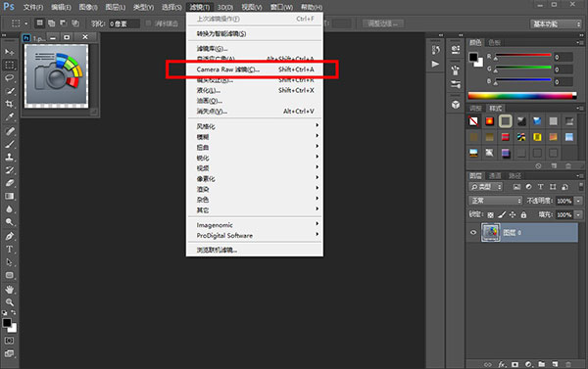Select the Eraser tool
Screen dimensions: 588x369
(10, 183)
